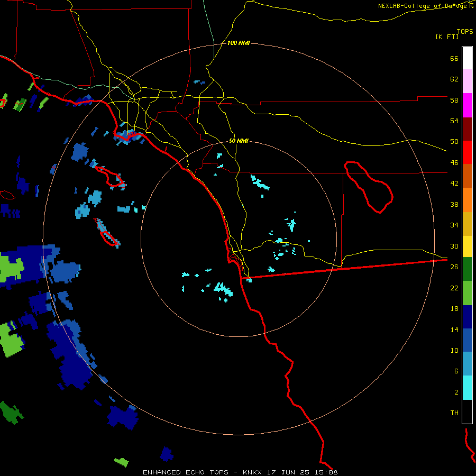
Task: Click the navy swatch between the 18 and 14 labels
Action: [467, 317]
